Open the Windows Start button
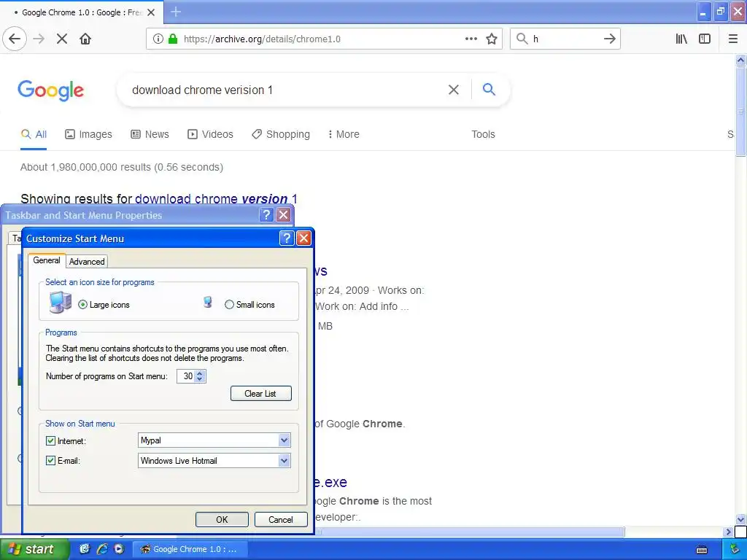The image size is (747, 560). coord(35,549)
